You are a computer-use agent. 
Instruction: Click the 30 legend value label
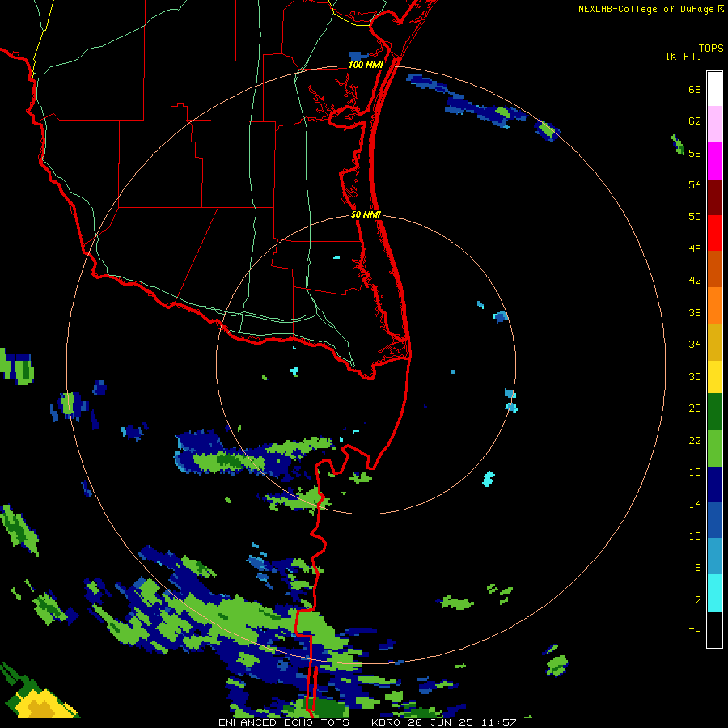coord(695,376)
